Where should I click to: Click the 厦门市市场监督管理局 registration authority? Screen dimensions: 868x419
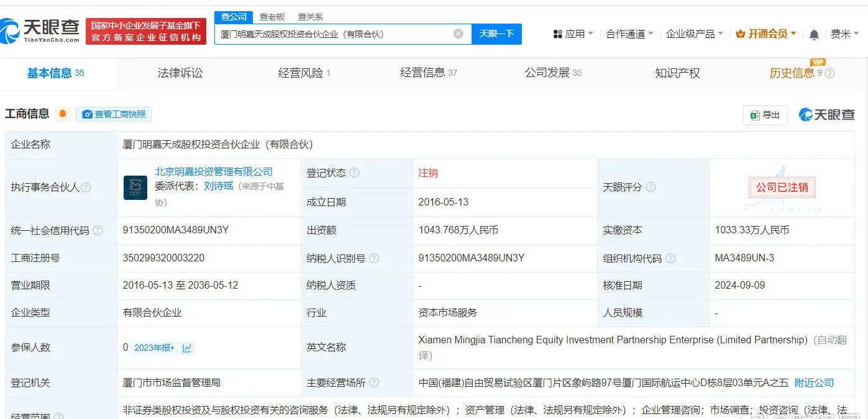tap(171, 383)
